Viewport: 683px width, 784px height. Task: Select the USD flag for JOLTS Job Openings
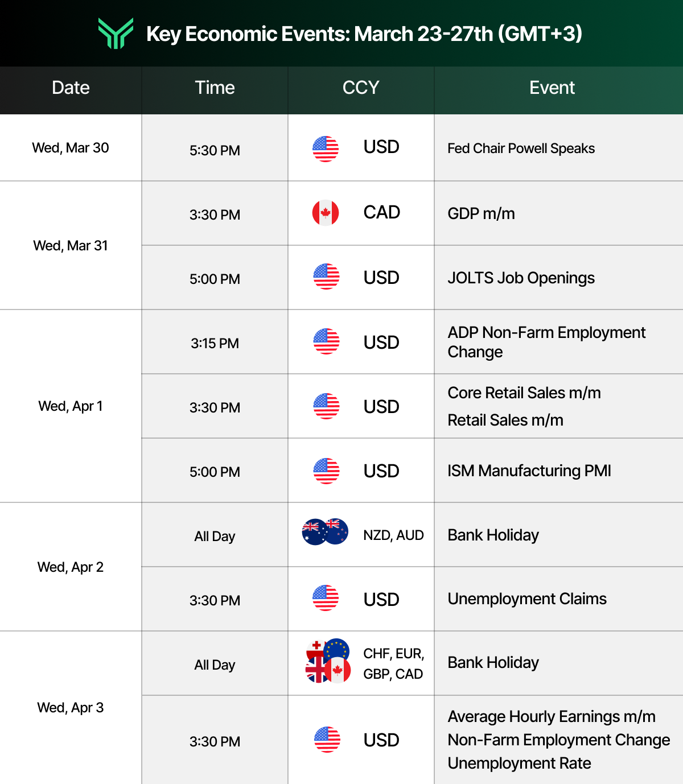click(x=326, y=278)
